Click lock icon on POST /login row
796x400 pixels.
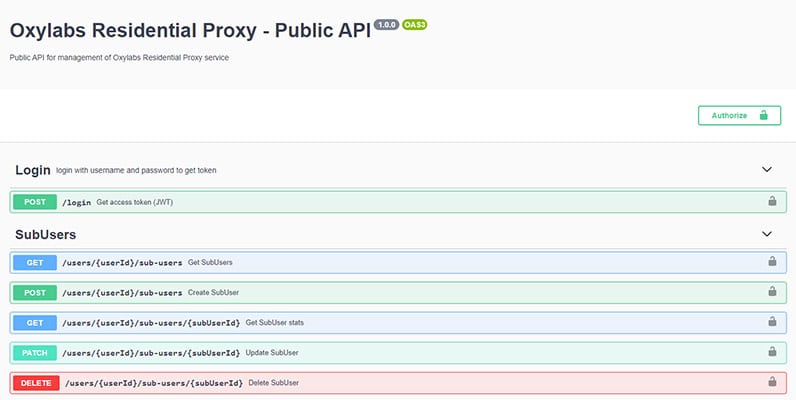tap(771, 201)
